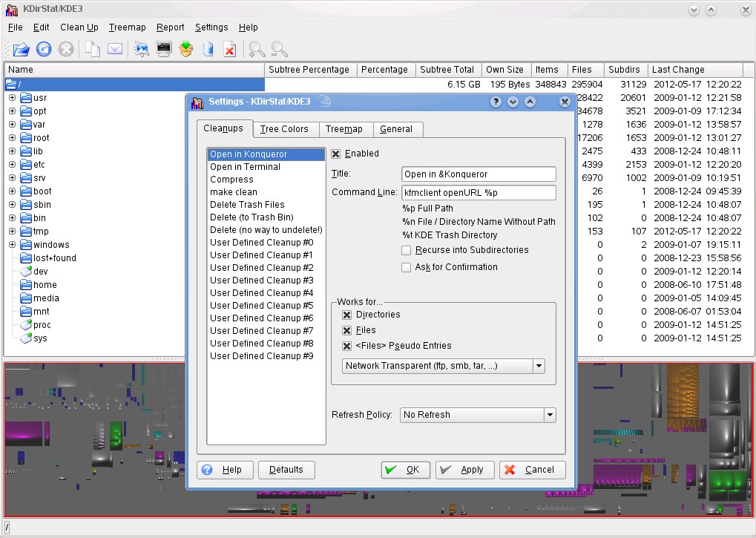Click the Open in Konqueror toolbar icon

[141, 50]
